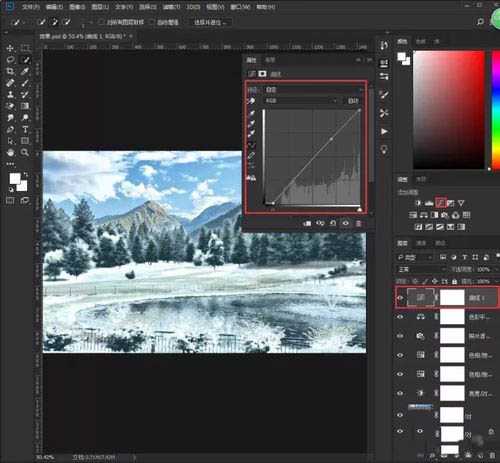Click the rainbow hue slider strip
The image size is (500, 463).
click(x=496, y=110)
